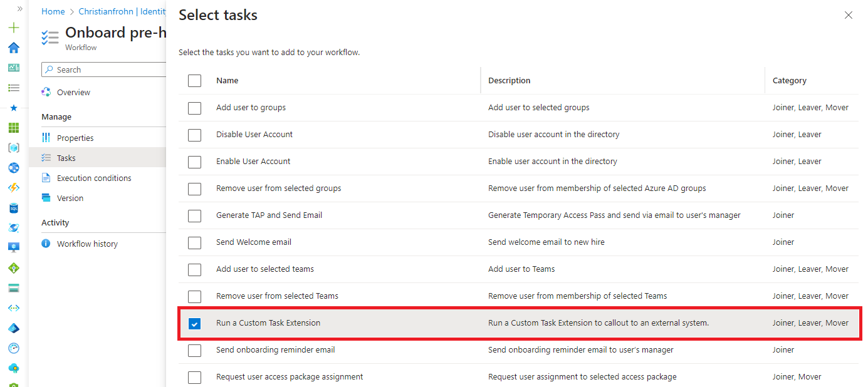Viewport: 868px width, 387px height.
Task: Click the Christianfrohn breadcrumb link
Action: [107, 11]
